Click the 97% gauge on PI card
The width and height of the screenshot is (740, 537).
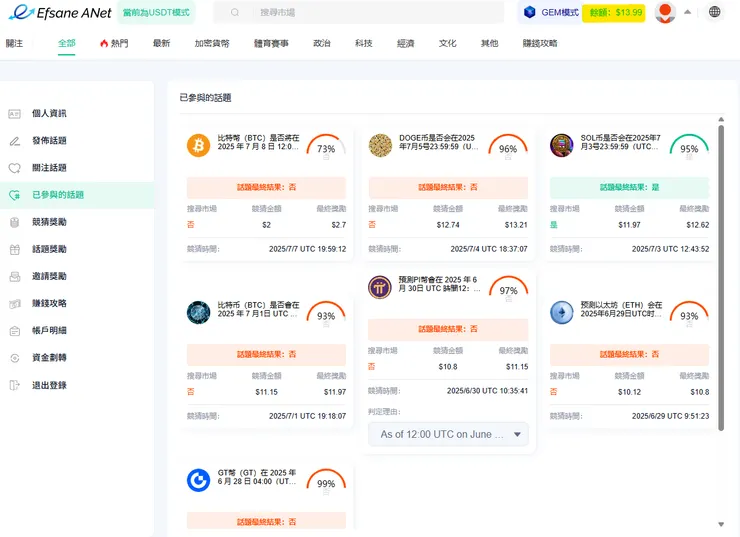(508, 289)
